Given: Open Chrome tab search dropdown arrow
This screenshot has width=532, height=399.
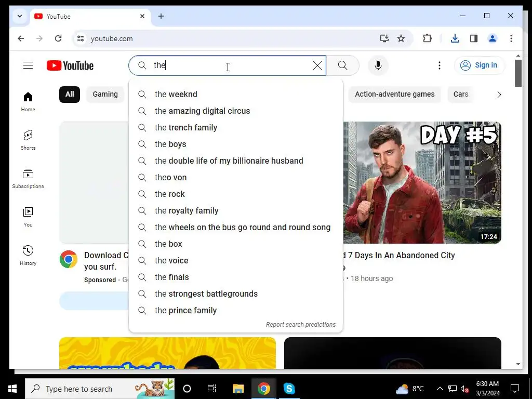Looking at the screenshot, I should tap(20, 16).
